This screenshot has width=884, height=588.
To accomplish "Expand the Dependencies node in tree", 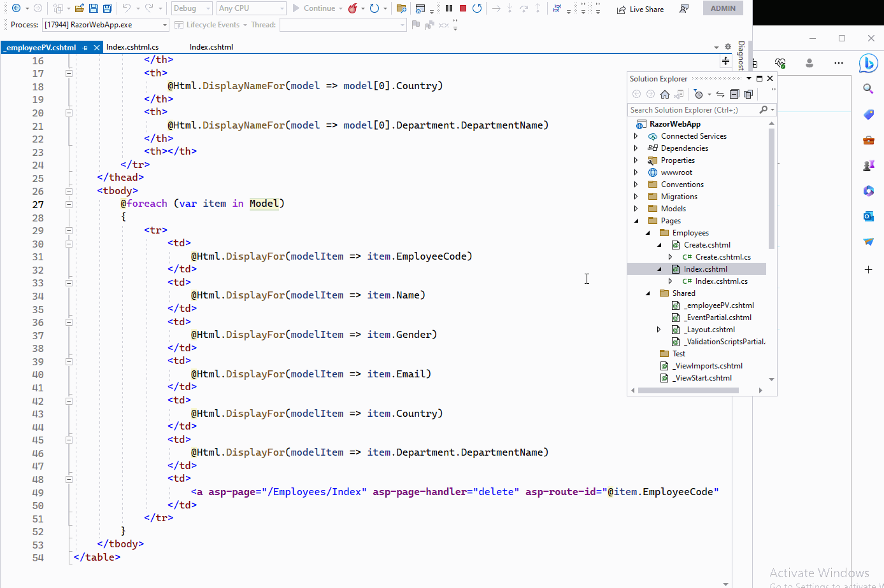I will (636, 148).
